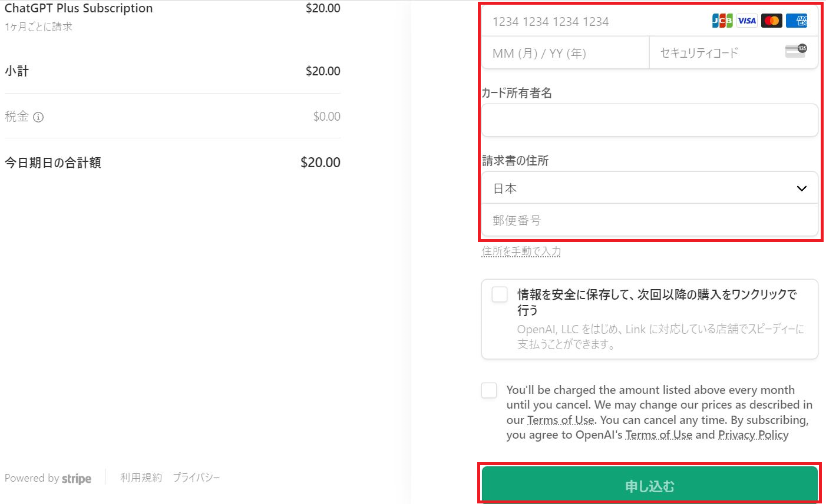This screenshot has width=826, height=504.
Task: Click the Stripe logo
Action: click(77, 479)
